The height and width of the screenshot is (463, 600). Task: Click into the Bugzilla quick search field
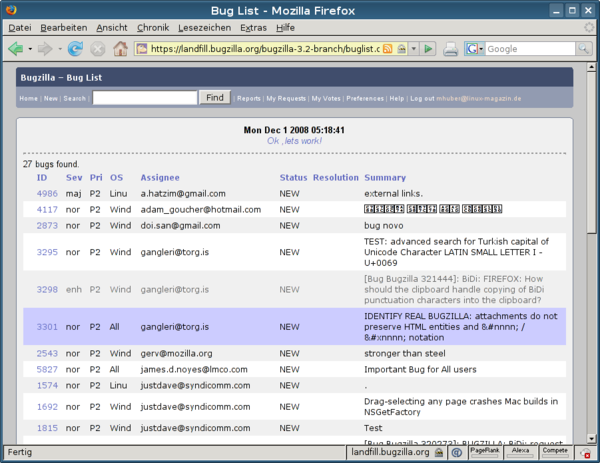tap(145, 98)
